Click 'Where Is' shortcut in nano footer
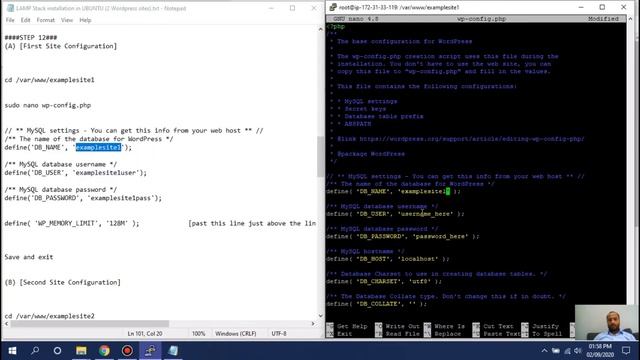The image size is (640, 360). click(x=444, y=326)
